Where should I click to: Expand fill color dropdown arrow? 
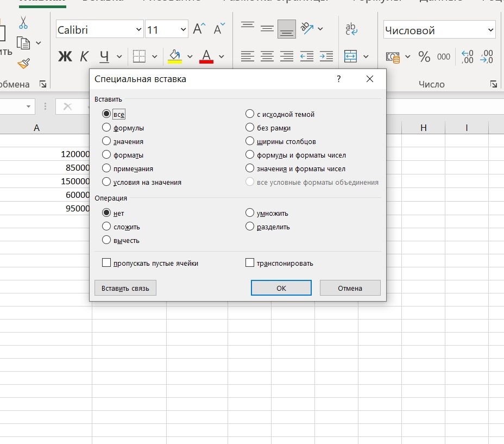[x=190, y=57]
